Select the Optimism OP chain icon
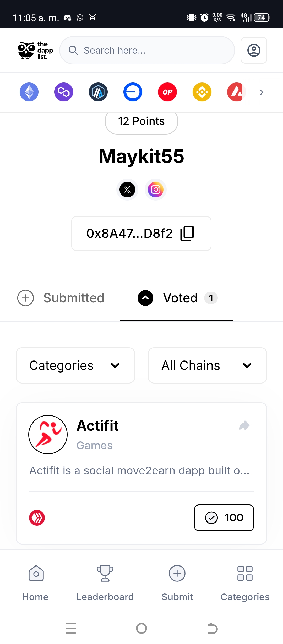This screenshot has width=283, height=644. tap(167, 92)
